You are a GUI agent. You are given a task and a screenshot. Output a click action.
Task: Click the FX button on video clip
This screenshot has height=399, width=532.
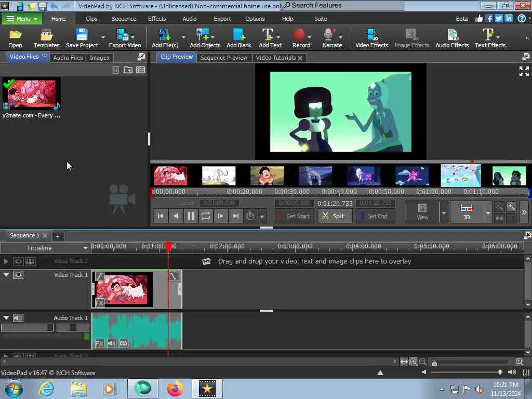[99, 303]
